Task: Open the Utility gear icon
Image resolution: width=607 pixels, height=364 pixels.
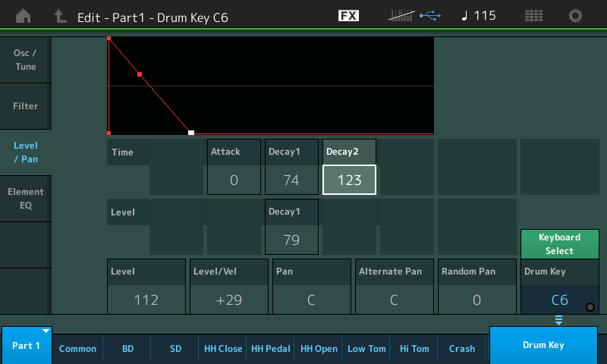Action: [x=576, y=16]
